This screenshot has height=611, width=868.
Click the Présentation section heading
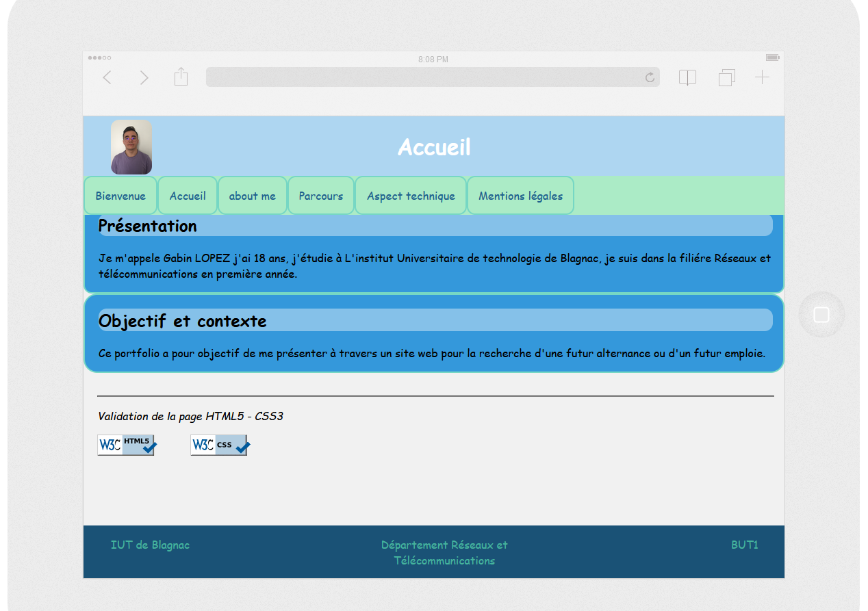click(148, 226)
